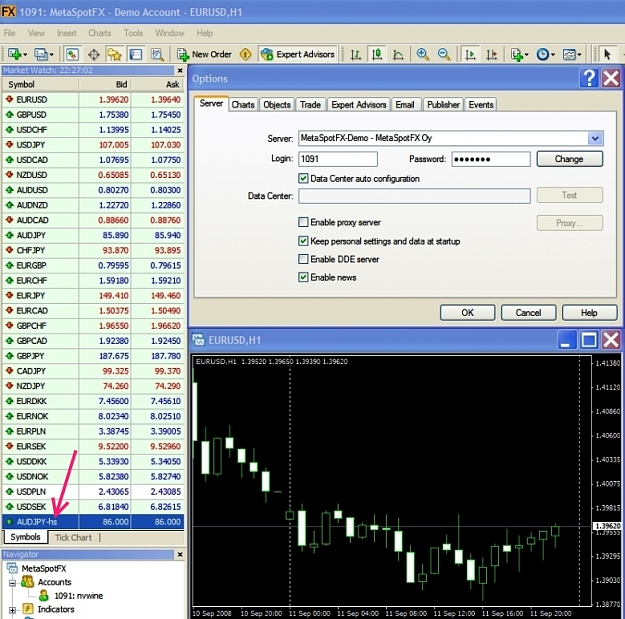Click the Cancel button in Options
The height and width of the screenshot is (619, 625).
pos(528,312)
